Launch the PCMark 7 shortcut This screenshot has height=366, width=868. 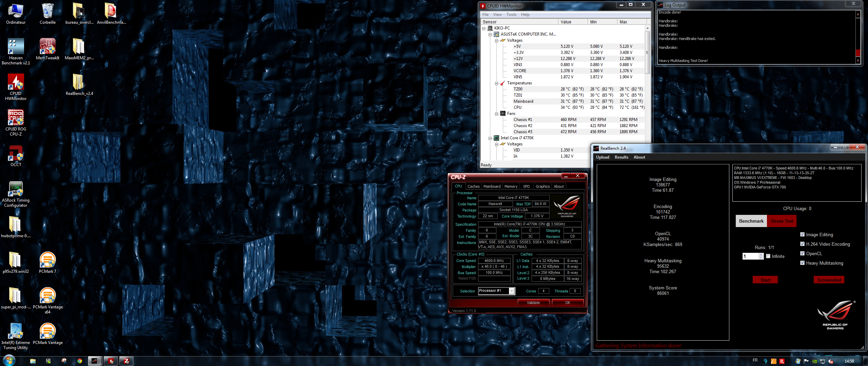tap(47, 263)
